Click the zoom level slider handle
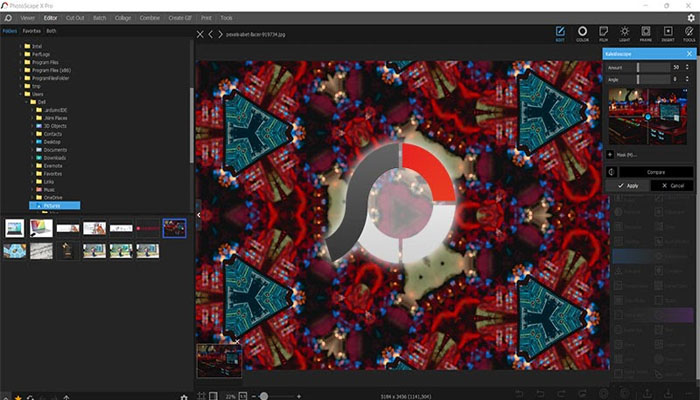 point(264,396)
